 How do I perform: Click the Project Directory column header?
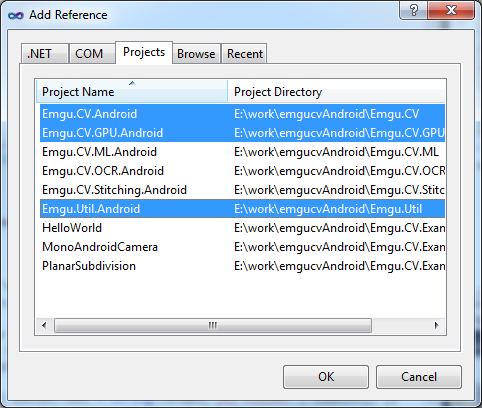337,91
